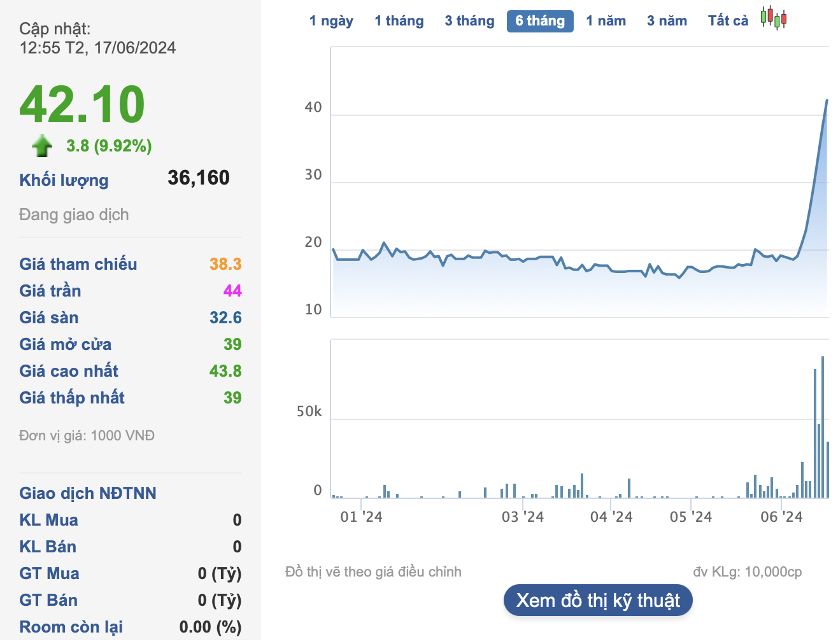Click the Đơn vị giá: 1000 VNĐ note
This screenshot has height=644, width=838.
point(87,436)
